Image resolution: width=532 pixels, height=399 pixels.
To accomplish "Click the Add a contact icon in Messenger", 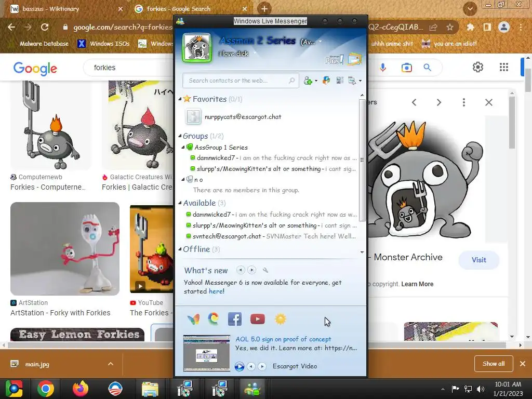I will [x=308, y=81].
